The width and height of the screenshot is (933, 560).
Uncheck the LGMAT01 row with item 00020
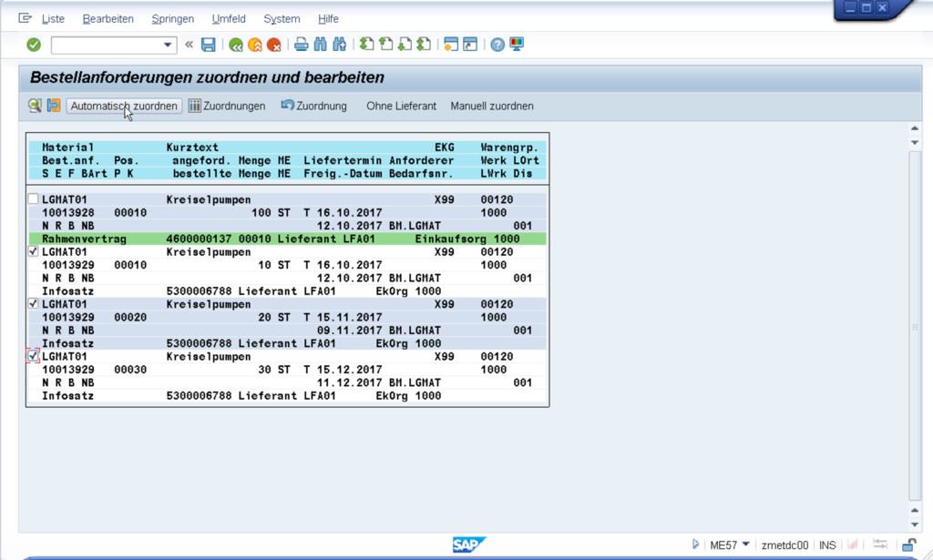tap(34, 304)
